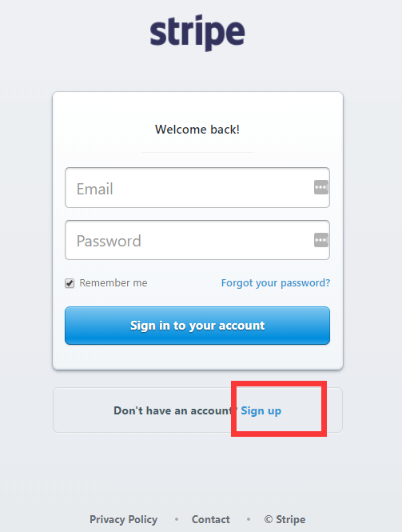The width and height of the screenshot is (402, 532).
Task: Click the Welcome back heading
Action: [x=197, y=130]
